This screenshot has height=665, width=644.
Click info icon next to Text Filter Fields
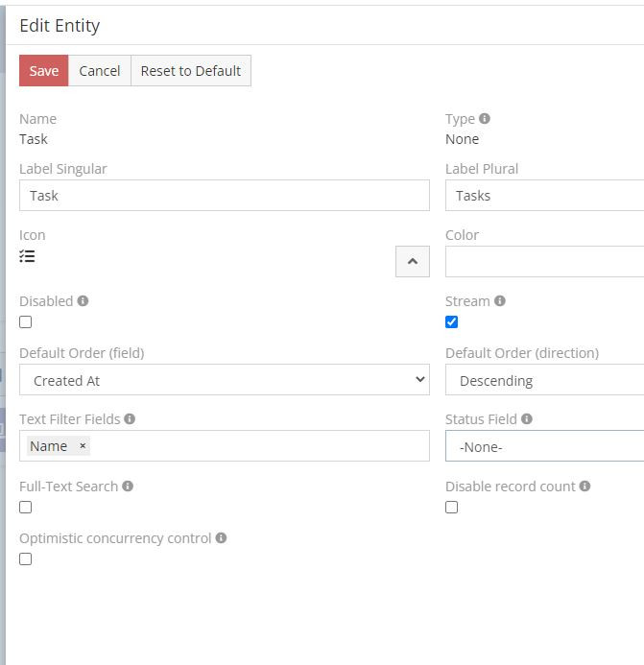point(130,419)
